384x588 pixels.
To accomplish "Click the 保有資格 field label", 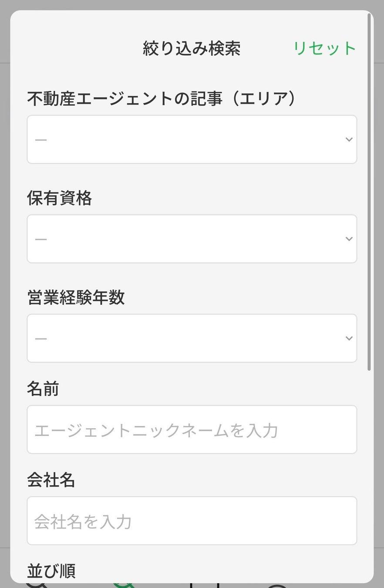I will [59, 198].
